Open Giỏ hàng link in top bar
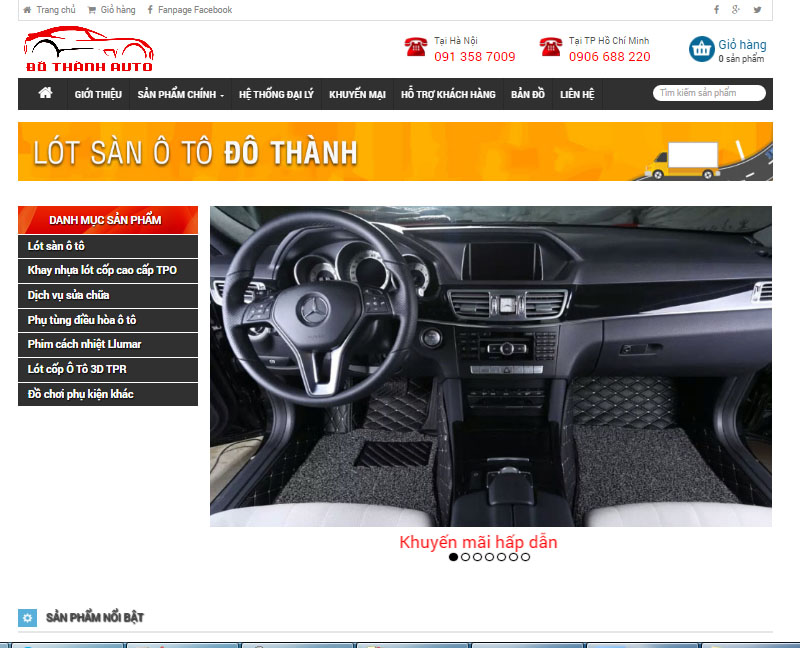 click(112, 10)
